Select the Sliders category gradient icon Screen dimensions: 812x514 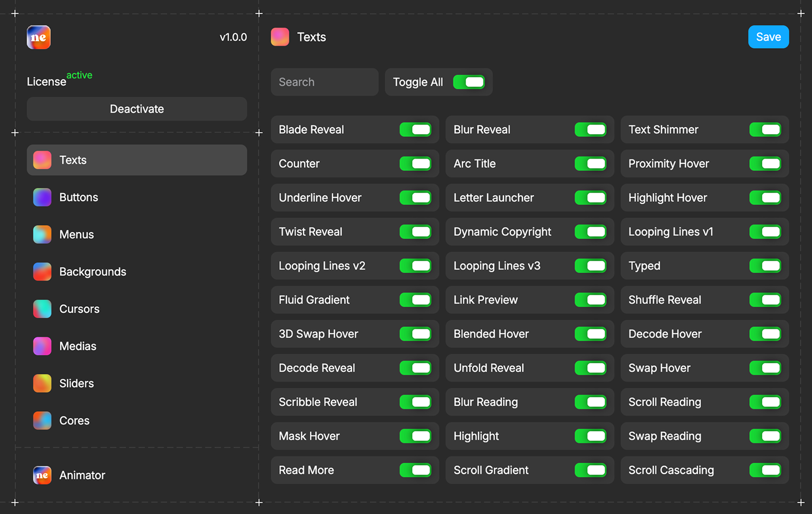(x=42, y=384)
